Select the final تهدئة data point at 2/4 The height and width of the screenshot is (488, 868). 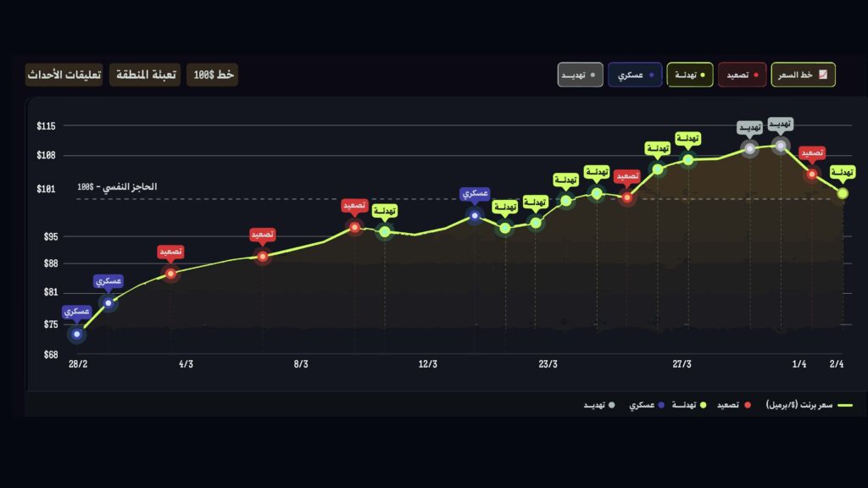click(843, 194)
